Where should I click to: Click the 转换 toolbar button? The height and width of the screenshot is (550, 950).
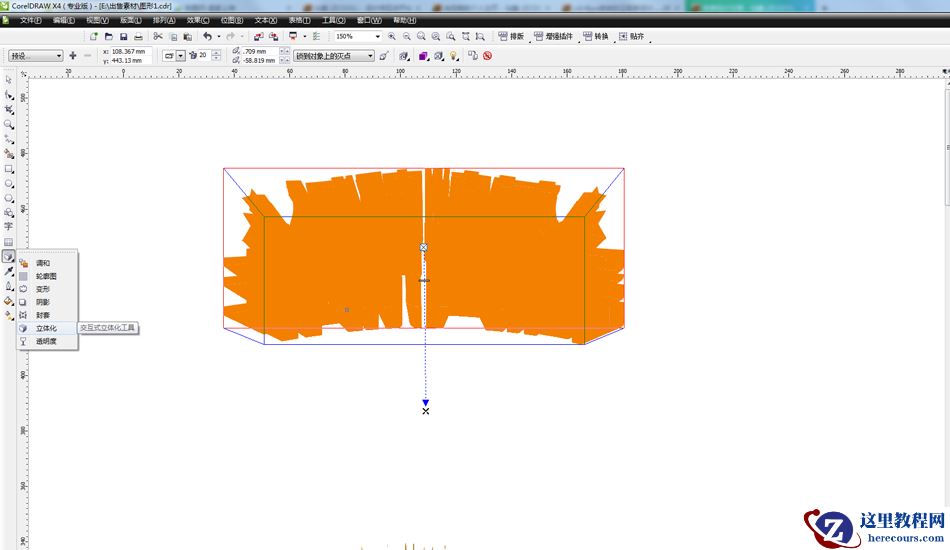(596, 36)
